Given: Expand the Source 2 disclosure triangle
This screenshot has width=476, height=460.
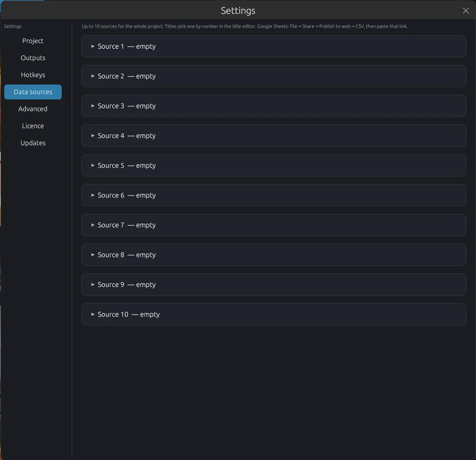Looking at the screenshot, I should (x=93, y=76).
